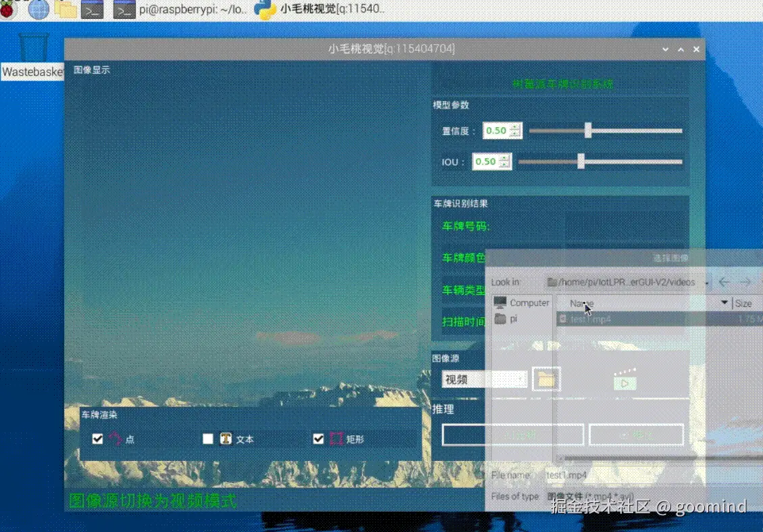Open the Wastebasket on the desktop
This screenshot has width=763, height=532.
32,49
